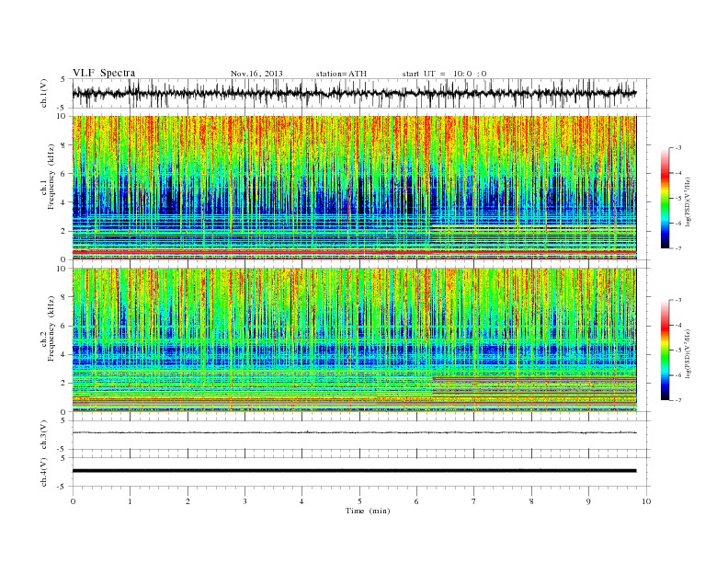Select the start UT = 10:0 :0 label

[444, 74]
